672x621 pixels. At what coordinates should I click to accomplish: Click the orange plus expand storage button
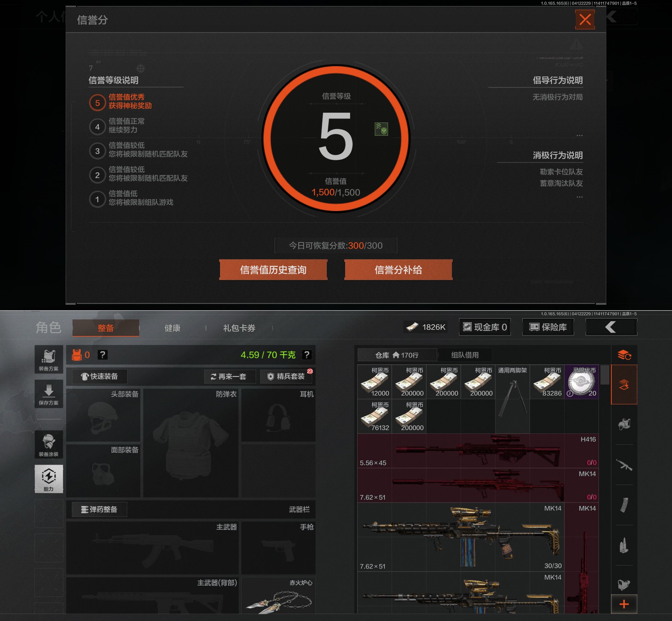click(624, 604)
